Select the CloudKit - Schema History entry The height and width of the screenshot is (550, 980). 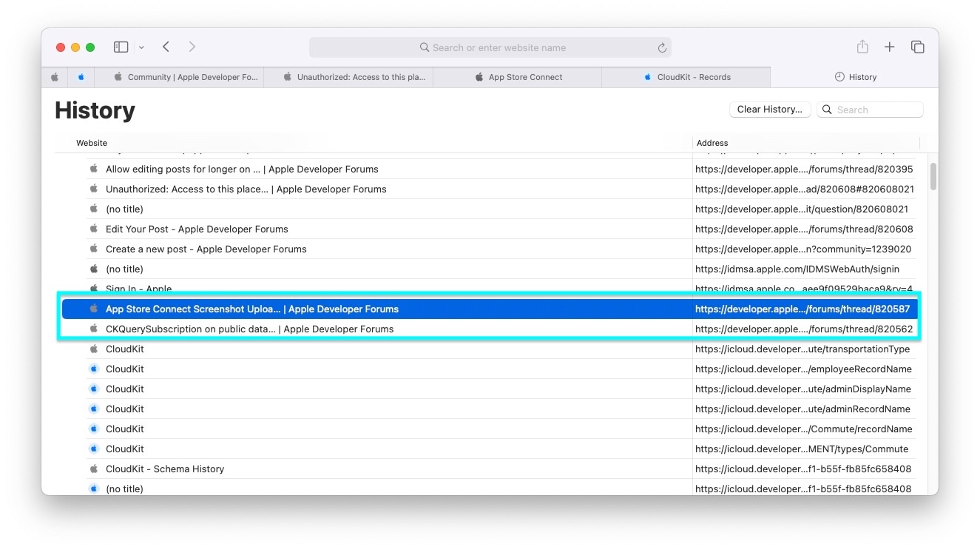165,469
